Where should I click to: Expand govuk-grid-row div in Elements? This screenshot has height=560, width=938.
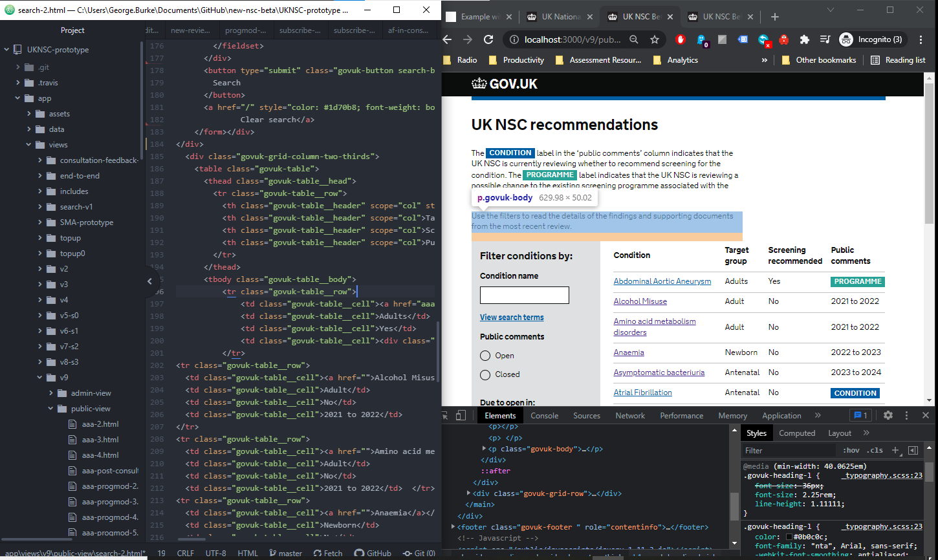tap(469, 493)
